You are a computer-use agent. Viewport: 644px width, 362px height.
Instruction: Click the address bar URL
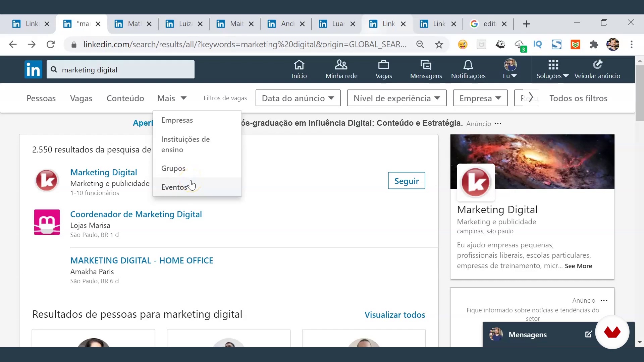click(245, 44)
